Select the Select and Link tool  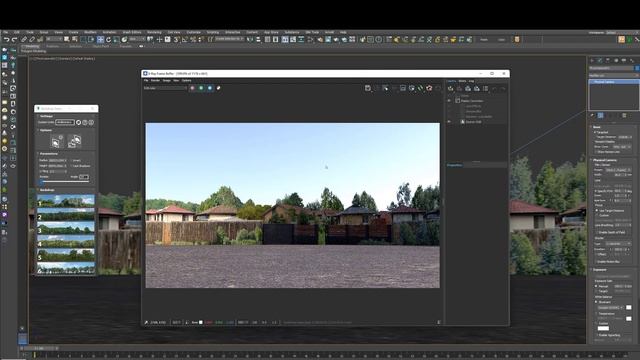(x=24, y=40)
